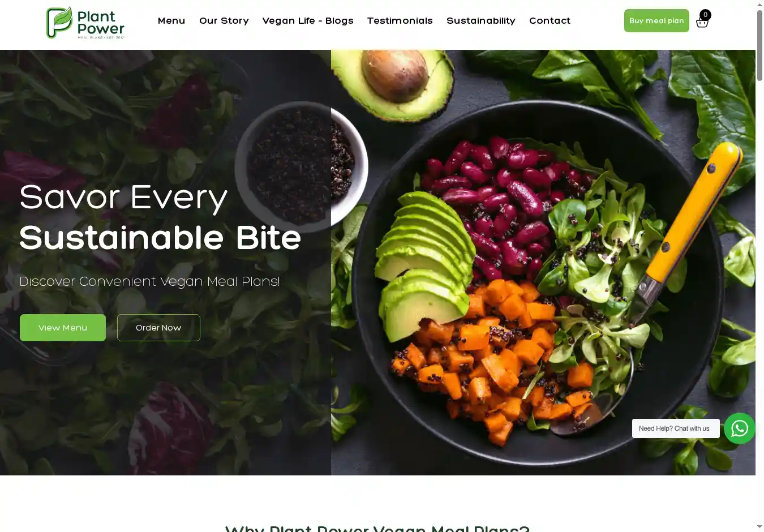Open the shopping basket cart icon
Image resolution: width=764 pixels, height=532 pixels.
point(702,23)
